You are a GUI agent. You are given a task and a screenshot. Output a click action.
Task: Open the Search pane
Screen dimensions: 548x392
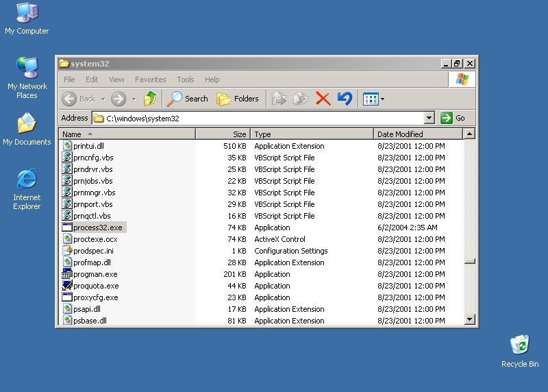[x=187, y=99]
